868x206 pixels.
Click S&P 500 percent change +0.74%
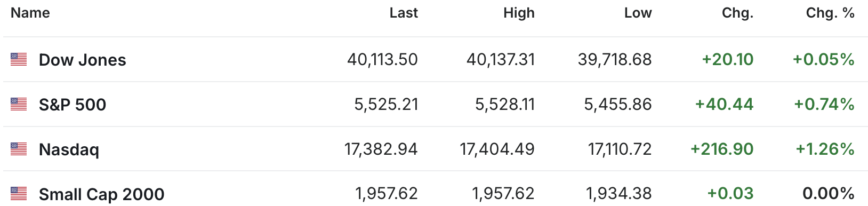pos(824,104)
